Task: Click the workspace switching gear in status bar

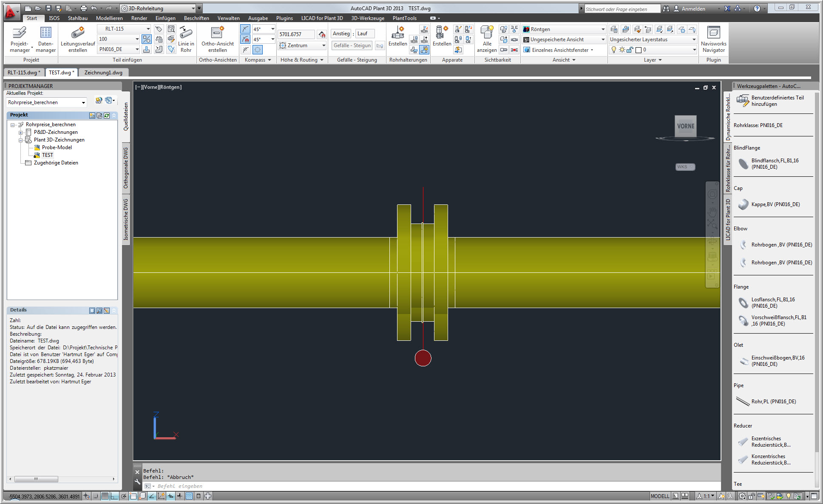Action: point(742,496)
